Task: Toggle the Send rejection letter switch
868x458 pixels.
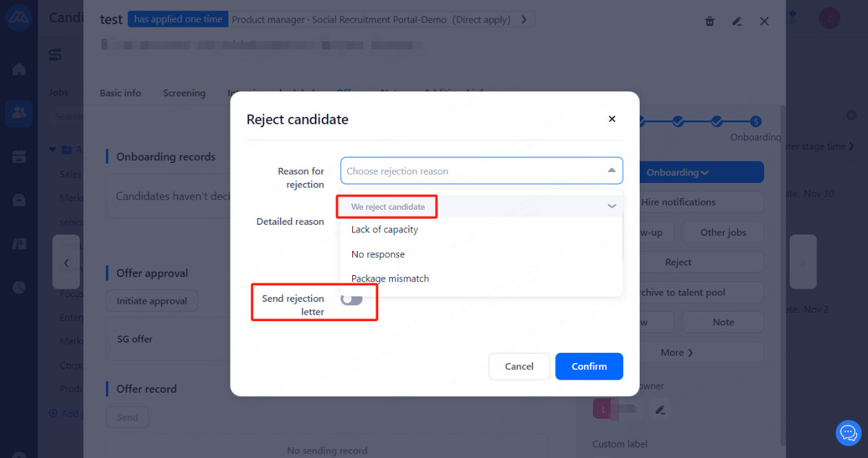Action: tap(351, 299)
